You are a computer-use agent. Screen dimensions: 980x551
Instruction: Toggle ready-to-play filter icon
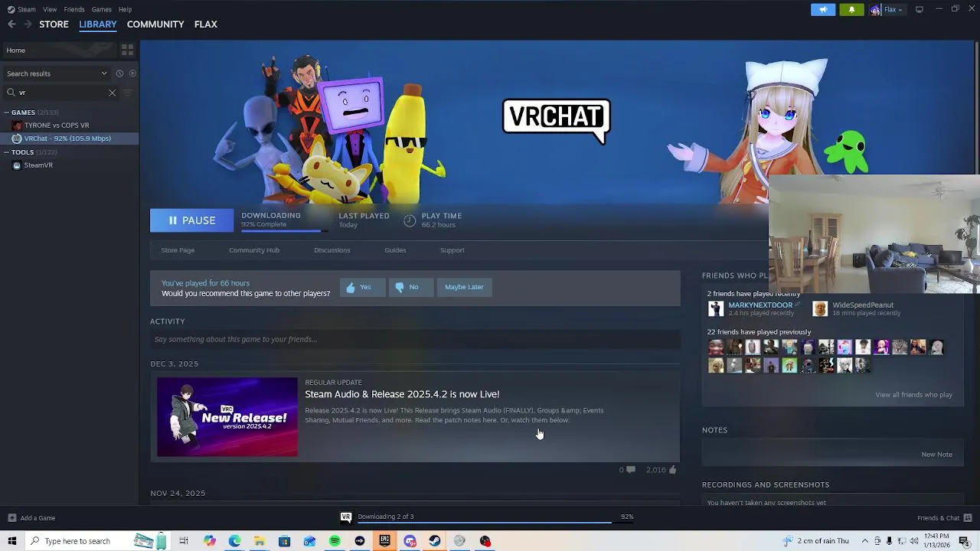[x=132, y=73]
